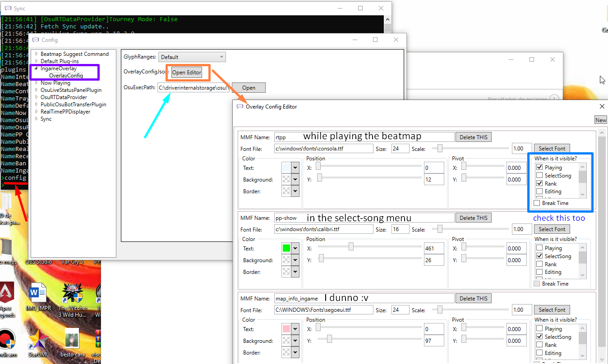Click the Overlay Config Editor title icon

[240, 107]
